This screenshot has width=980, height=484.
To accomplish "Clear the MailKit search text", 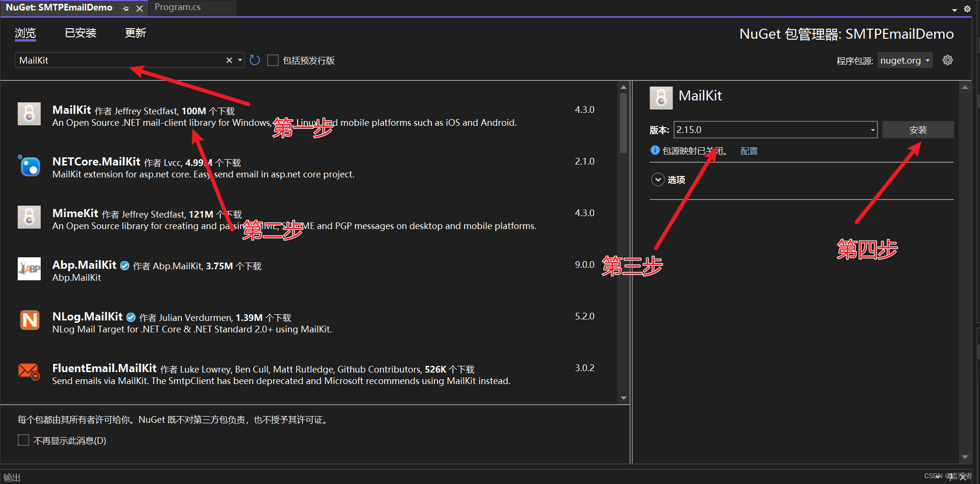I will (x=229, y=60).
